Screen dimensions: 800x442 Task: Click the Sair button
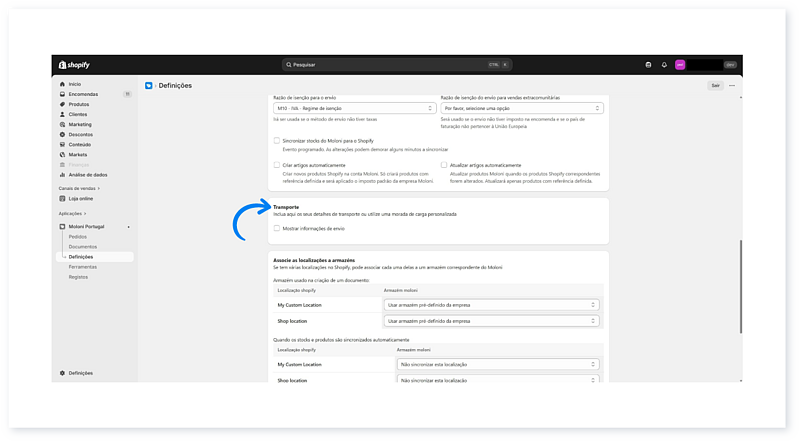(x=715, y=86)
